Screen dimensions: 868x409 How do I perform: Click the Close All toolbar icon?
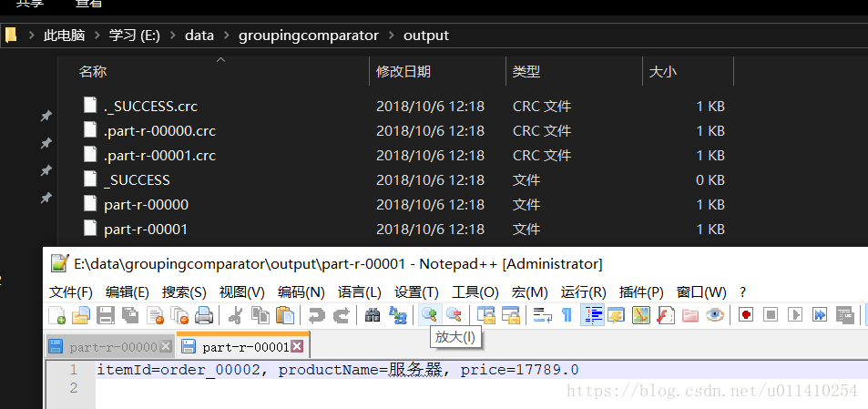point(179,315)
